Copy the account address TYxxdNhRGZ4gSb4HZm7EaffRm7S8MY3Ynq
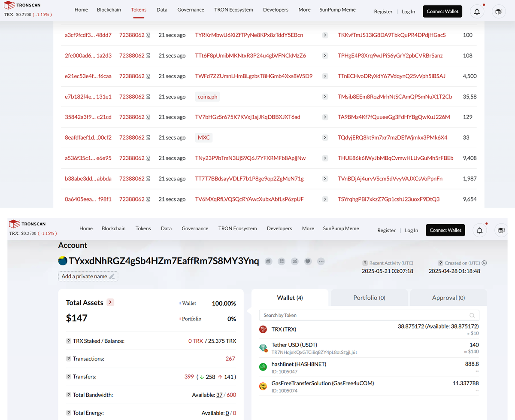The image size is (515, 420). 268,261
